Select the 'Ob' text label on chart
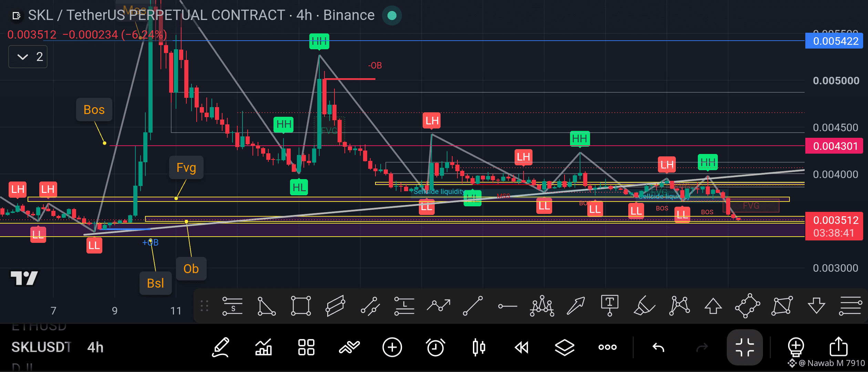Screen dimensions: 868x372 (191, 269)
